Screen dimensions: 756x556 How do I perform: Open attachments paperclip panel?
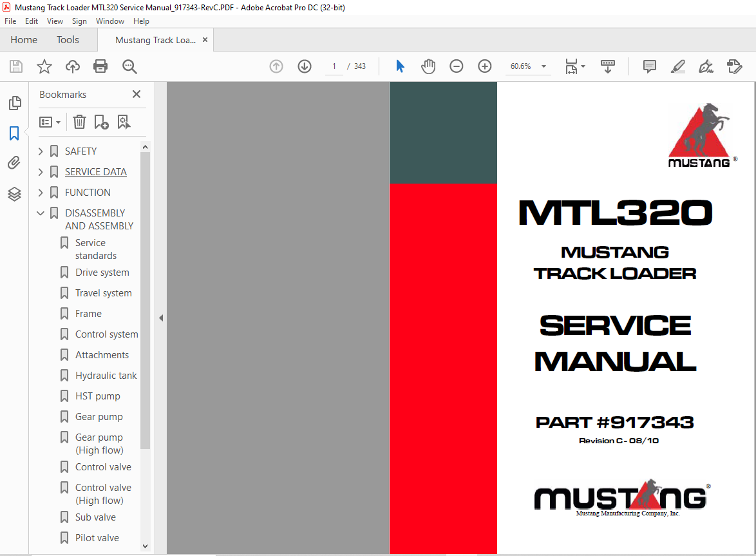click(14, 163)
